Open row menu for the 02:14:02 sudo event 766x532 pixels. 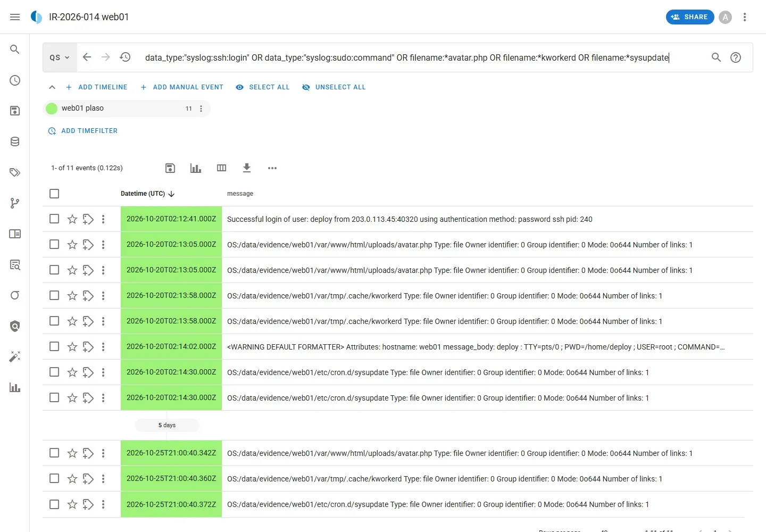tap(103, 347)
